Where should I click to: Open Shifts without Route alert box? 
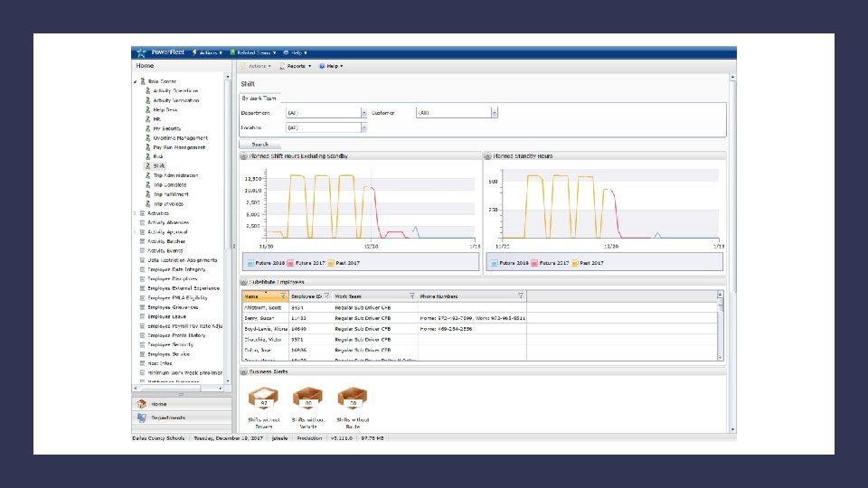352,399
